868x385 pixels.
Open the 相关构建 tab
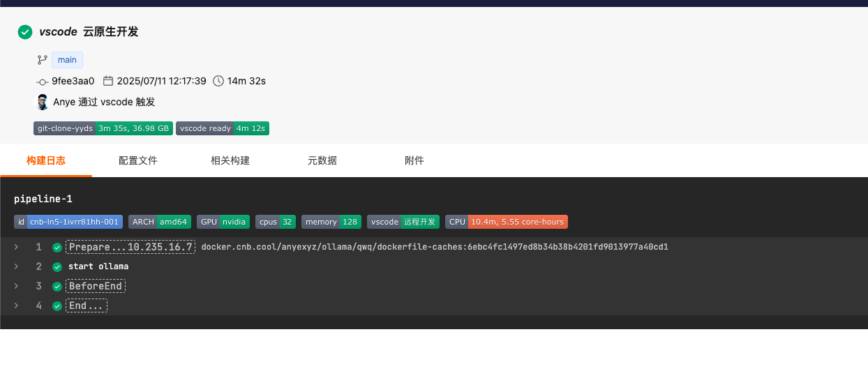(x=230, y=160)
